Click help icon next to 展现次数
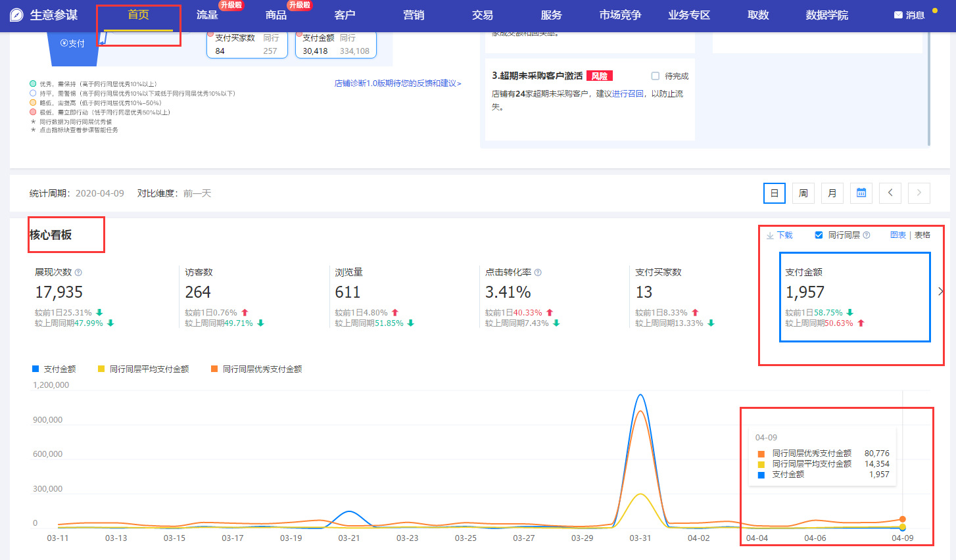Viewport: 956px width, 560px height. [79, 273]
